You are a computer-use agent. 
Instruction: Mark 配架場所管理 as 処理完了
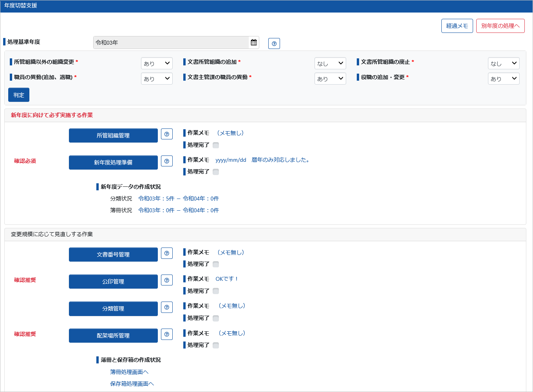tap(216, 345)
